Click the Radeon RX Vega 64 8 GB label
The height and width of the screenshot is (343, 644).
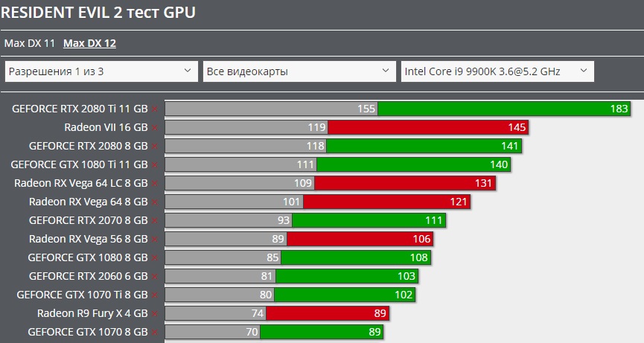click(89, 202)
